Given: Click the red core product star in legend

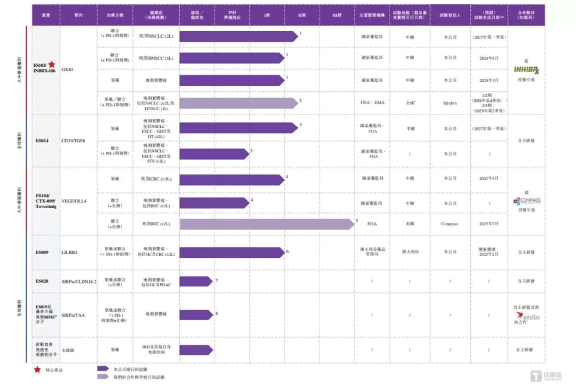Looking at the screenshot, I should click(37, 370).
